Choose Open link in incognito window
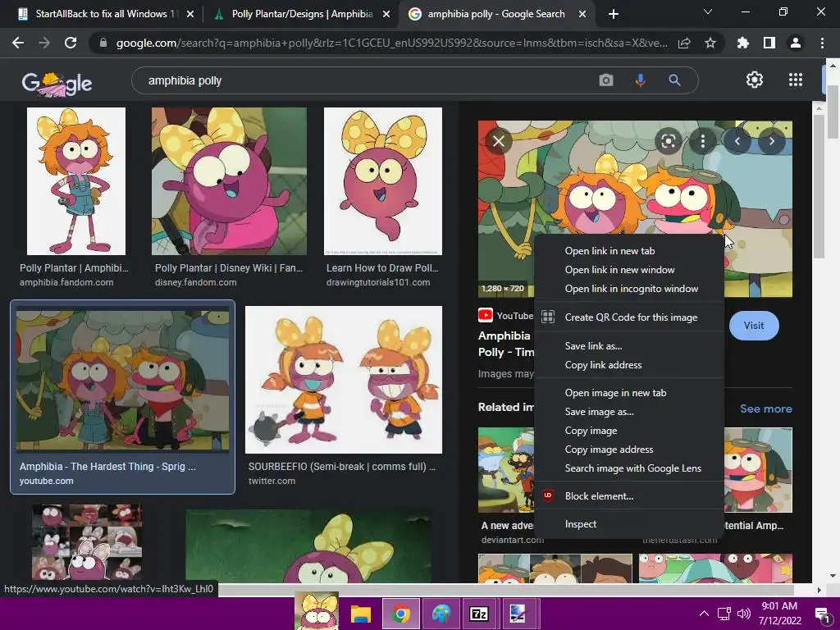The width and height of the screenshot is (840, 630). tap(629, 288)
